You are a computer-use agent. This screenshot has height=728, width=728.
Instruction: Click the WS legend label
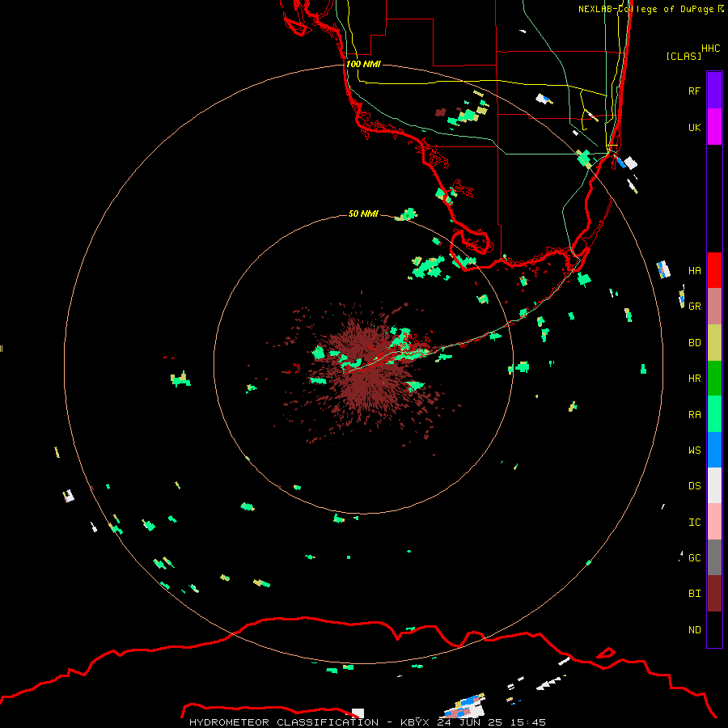coord(694,451)
